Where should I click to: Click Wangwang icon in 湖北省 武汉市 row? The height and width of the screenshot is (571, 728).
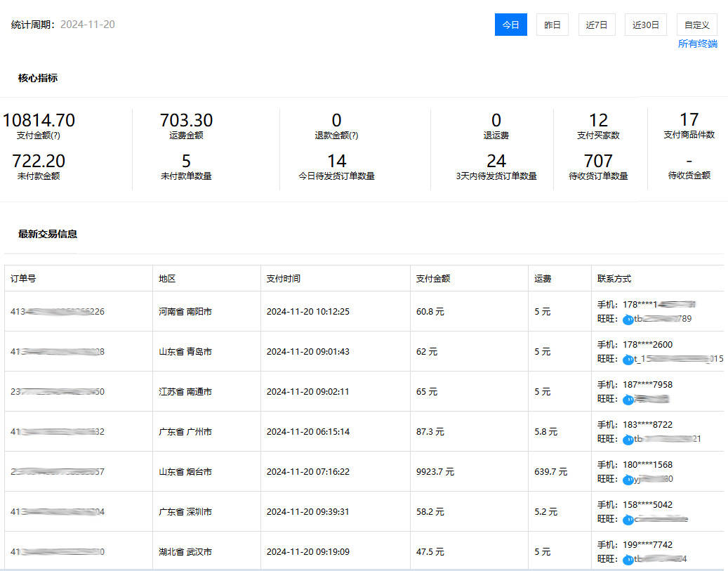628,560
